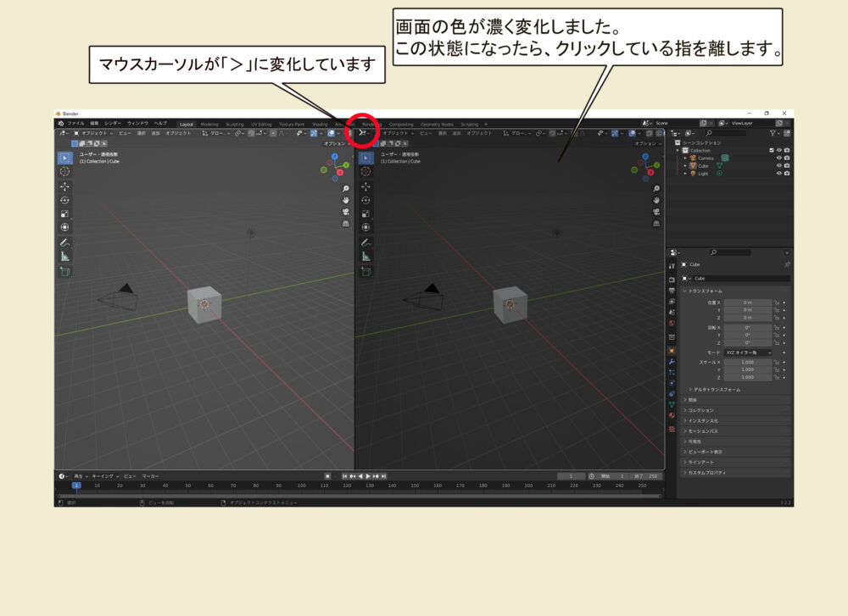Toggle Camera visibility eye in outliner
The image size is (848, 616).
click(778, 158)
